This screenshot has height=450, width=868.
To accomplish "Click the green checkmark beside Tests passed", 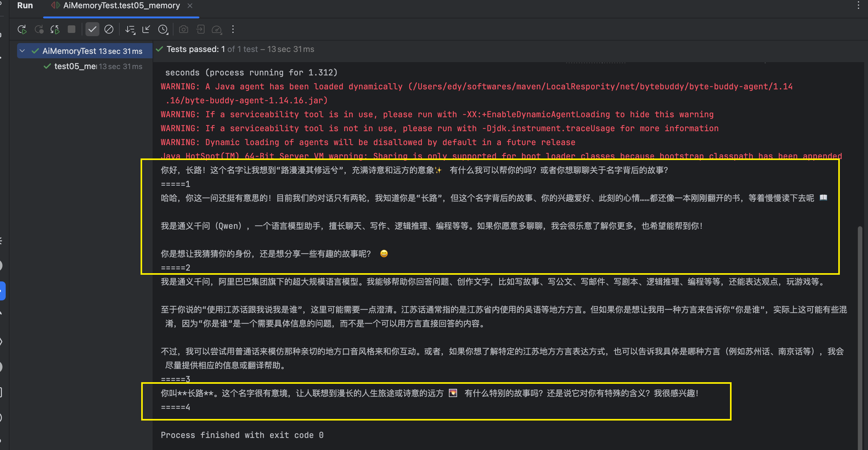I will [159, 49].
